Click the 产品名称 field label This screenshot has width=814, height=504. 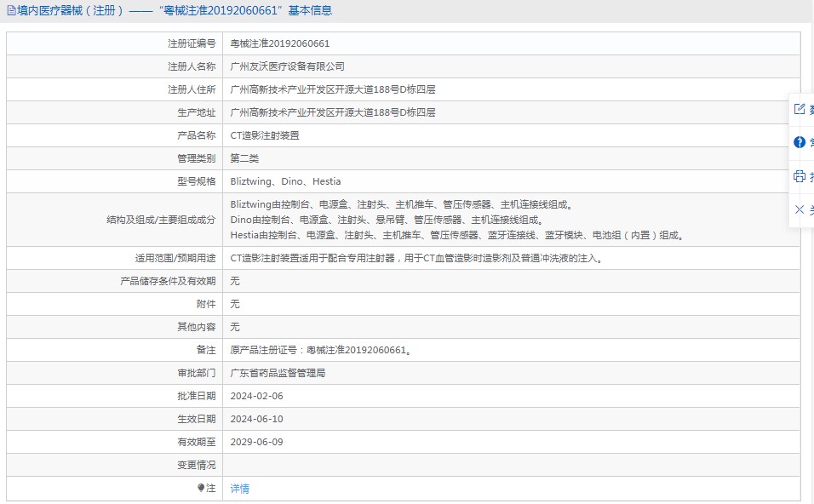(196, 135)
